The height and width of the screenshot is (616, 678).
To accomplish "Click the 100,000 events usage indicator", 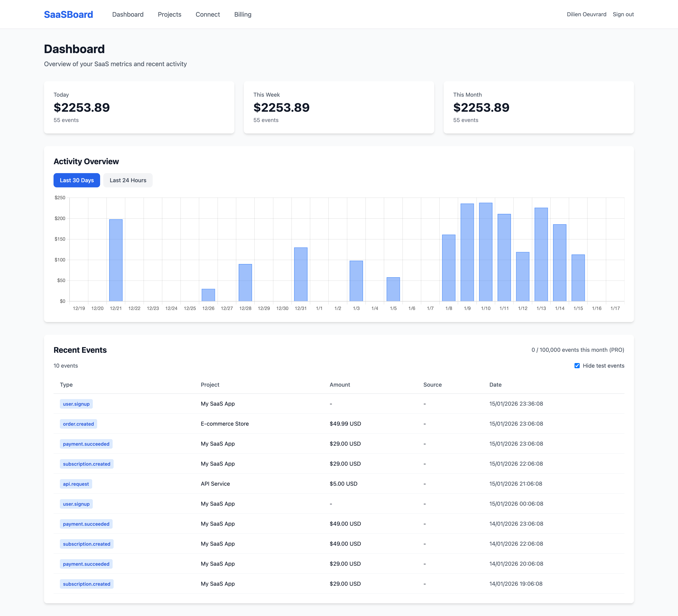I will tap(578, 350).
